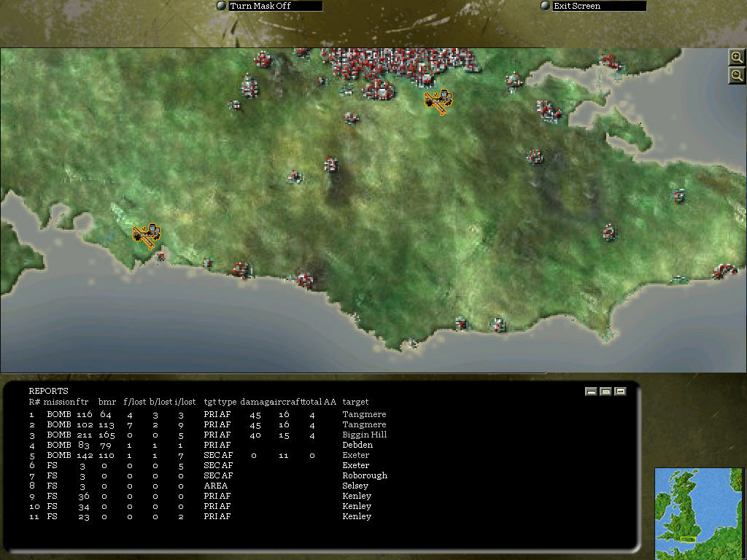Shrink the Reports panel to smallest size
Viewport: 747px width, 560px height.
[591, 392]
